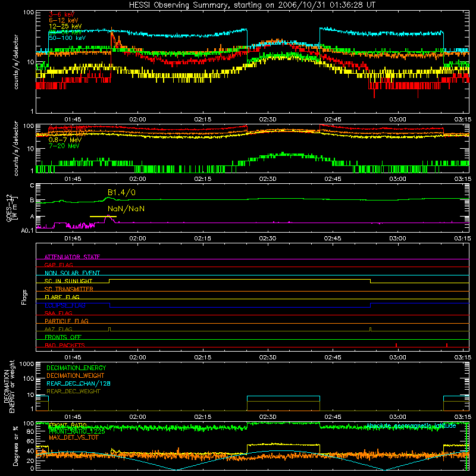Click the Degrees or % axis label
The height and width of the screenshot is (476, 476).
pos(15,446)
